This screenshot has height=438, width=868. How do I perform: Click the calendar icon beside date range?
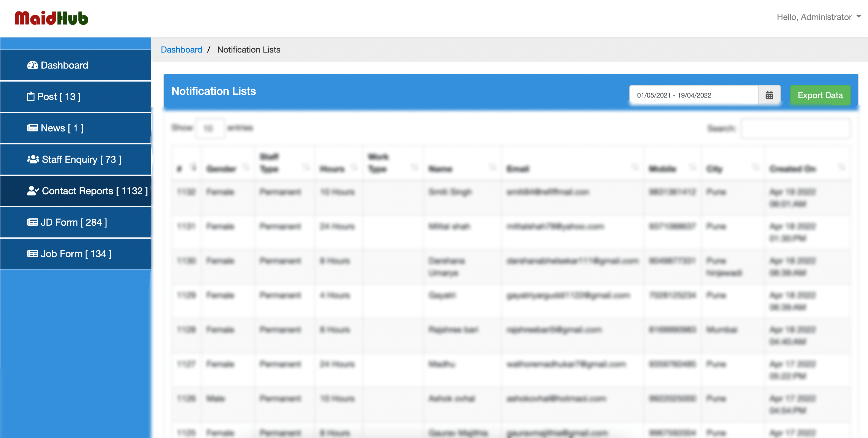click(769, 95)
